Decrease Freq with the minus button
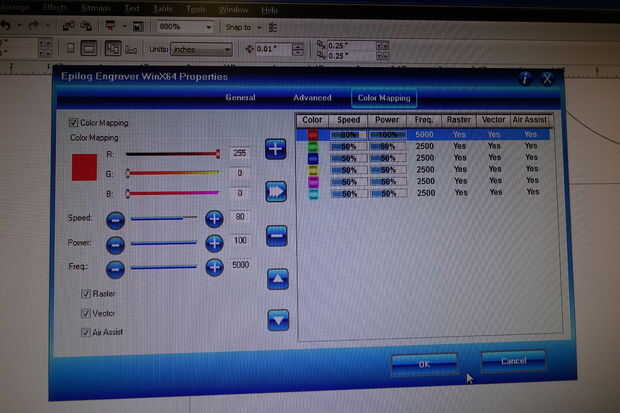This screenshot has width=620, height=413. pyautogui.click(x=115, y=269)
